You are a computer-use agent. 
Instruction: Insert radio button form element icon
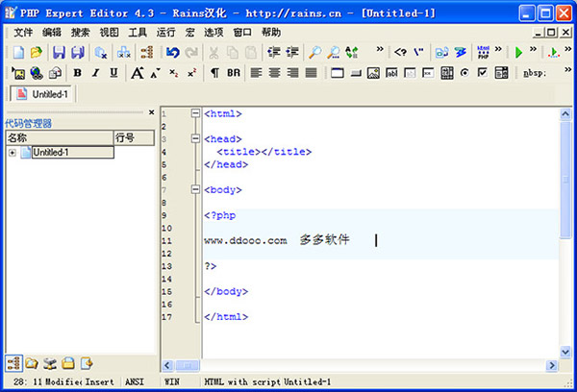[x=464, y=73]
